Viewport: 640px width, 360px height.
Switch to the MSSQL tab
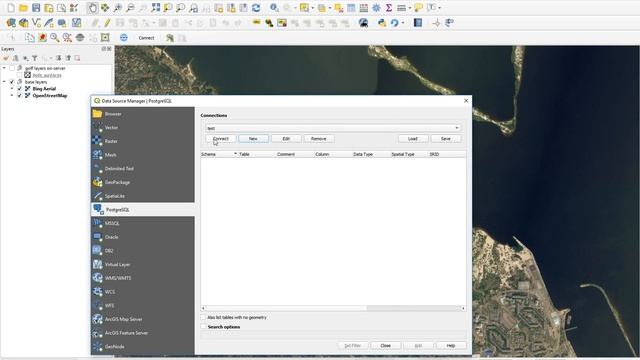click(143, 223)
